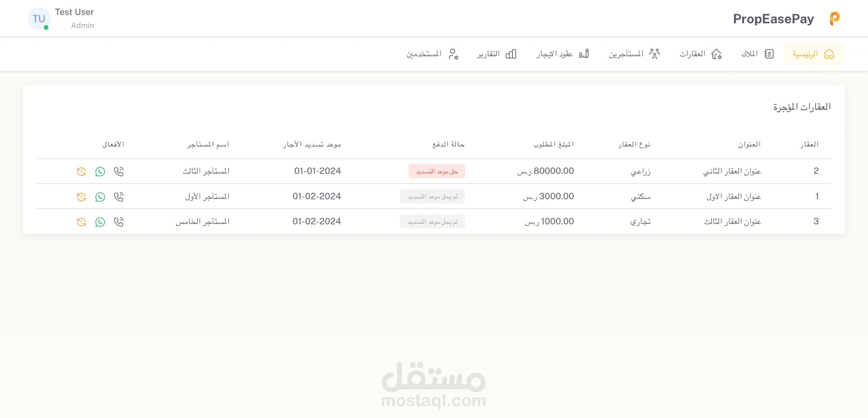Click the phone call icon for المستأجر الثالث
Image resolution: width=868 pixels, height=418 pixels.
coord(119,171)
